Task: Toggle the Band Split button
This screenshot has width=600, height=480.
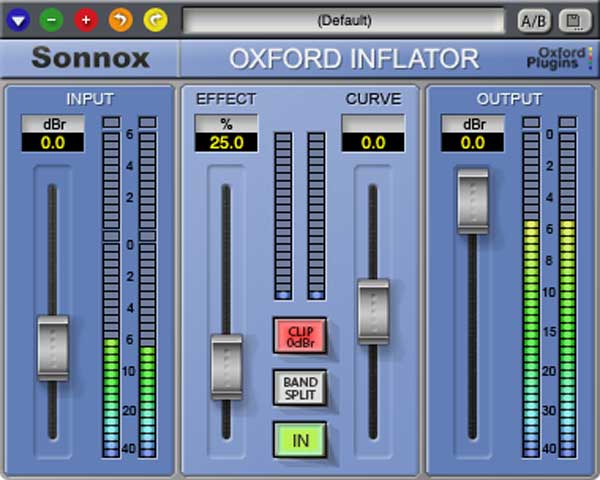Action: point(300,388)
